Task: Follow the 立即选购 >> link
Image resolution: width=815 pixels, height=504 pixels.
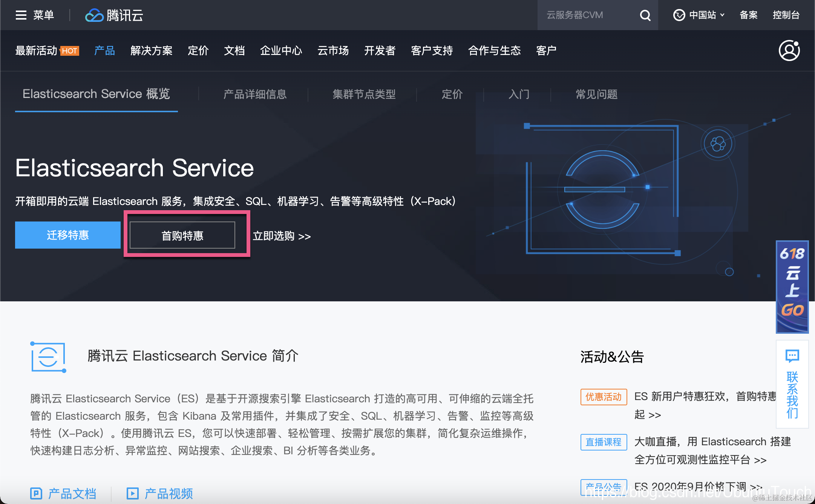Action: 282,236
